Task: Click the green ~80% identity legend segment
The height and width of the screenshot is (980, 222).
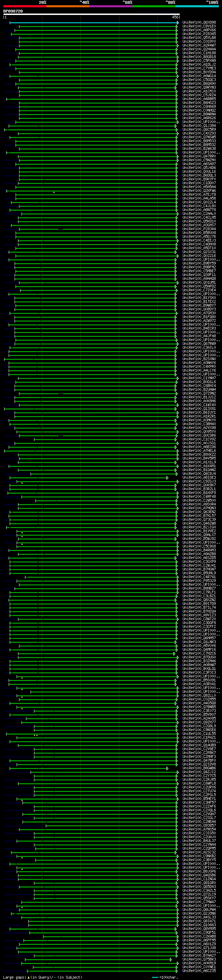Action: click(x=154, y=7)
